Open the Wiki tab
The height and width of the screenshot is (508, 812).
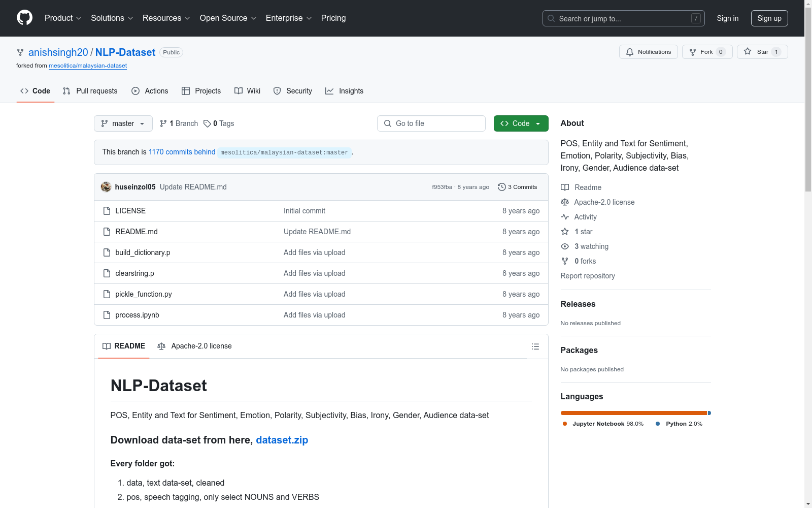tap(247, 91)
